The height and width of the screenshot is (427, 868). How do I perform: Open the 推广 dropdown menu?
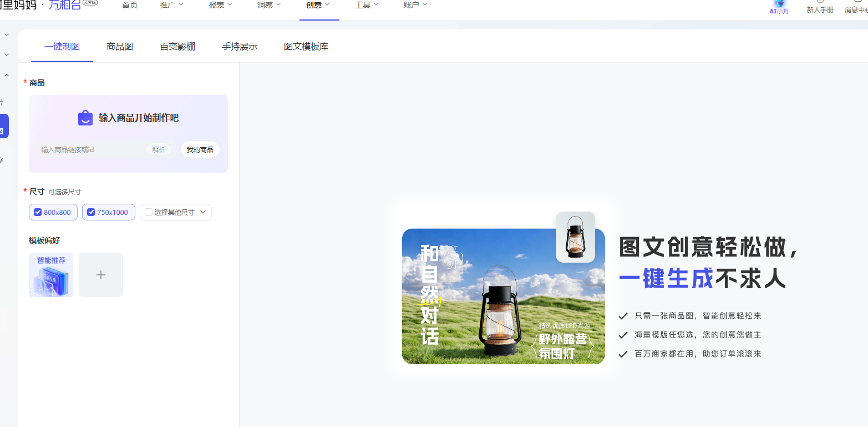pos(171,5)
